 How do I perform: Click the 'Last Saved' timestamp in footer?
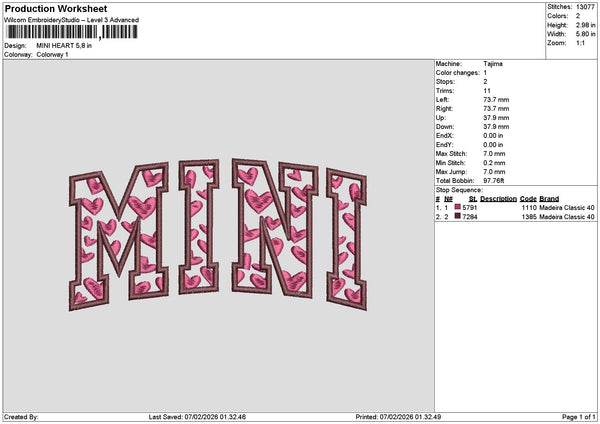click(197, 417)
